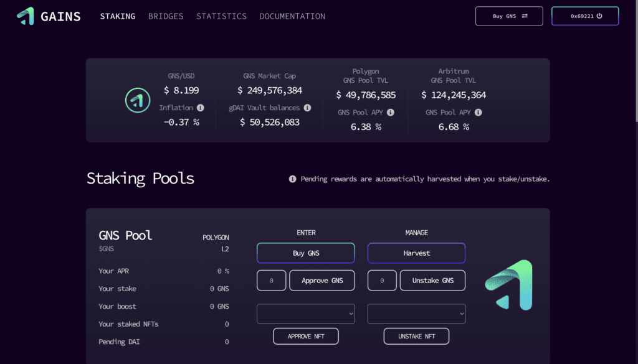Click the Gains logo in the header
638x364 pixels.
(x=49, y=16)
